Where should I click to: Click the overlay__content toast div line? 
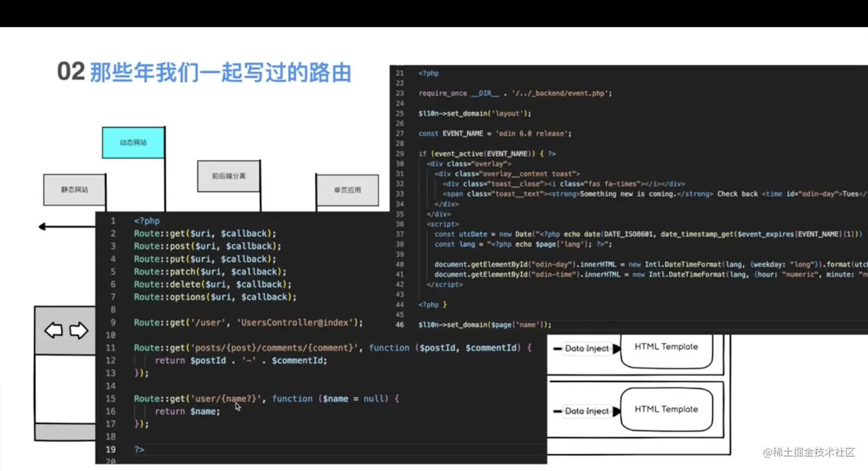(507, 173)
